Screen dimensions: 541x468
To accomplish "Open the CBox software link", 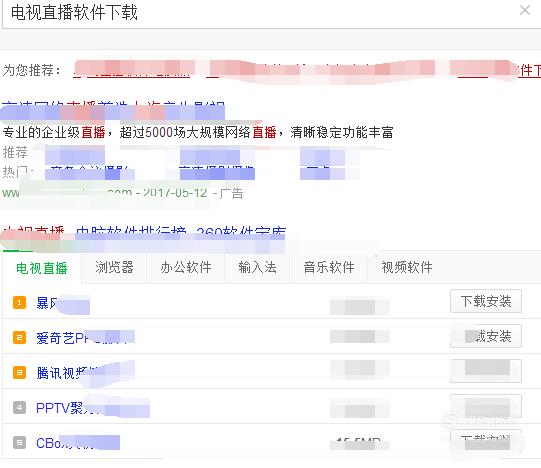I will [78, 443].
